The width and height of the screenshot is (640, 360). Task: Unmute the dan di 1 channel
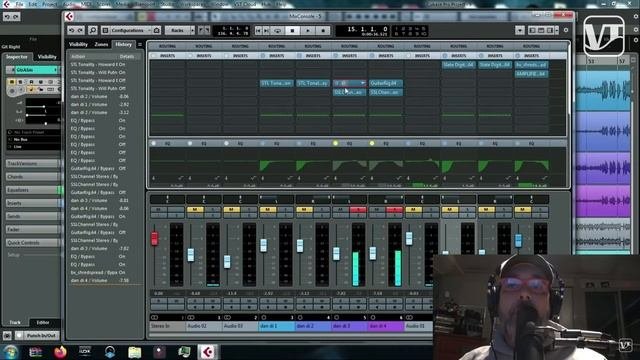268,209
